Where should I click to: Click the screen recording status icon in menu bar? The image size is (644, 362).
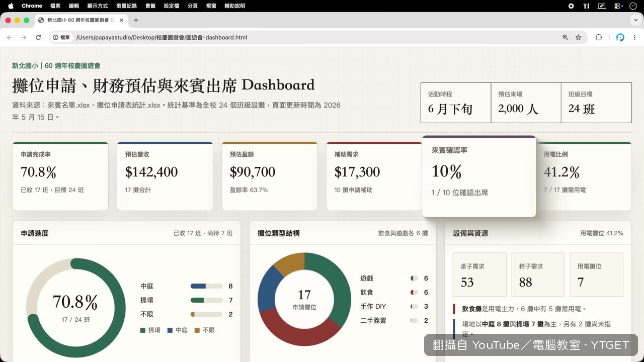coord(571,6)
